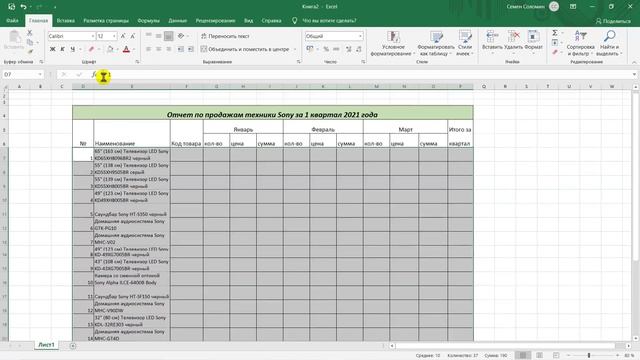This screenshot has width=640, height=360.
Task: Click the Insert cells (Вставить) button
Action: tap(491, 41)
